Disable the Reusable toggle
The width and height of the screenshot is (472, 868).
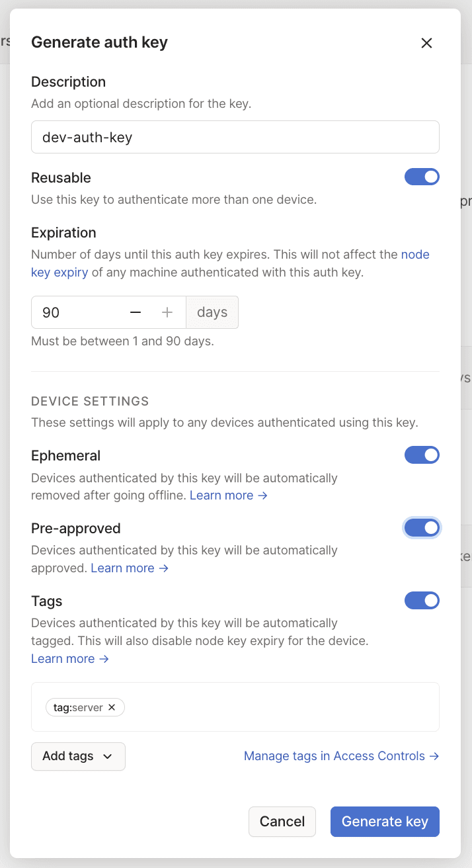[x=422, y=177]
